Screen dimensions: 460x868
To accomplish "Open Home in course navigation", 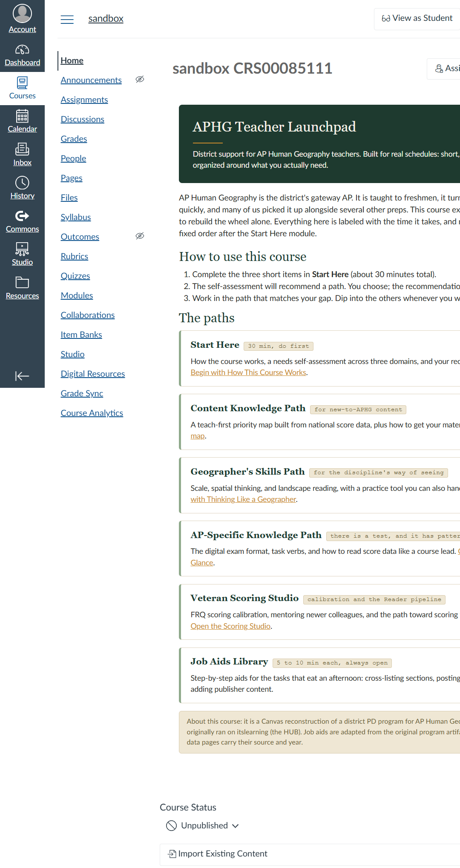I will pos(72,60).
